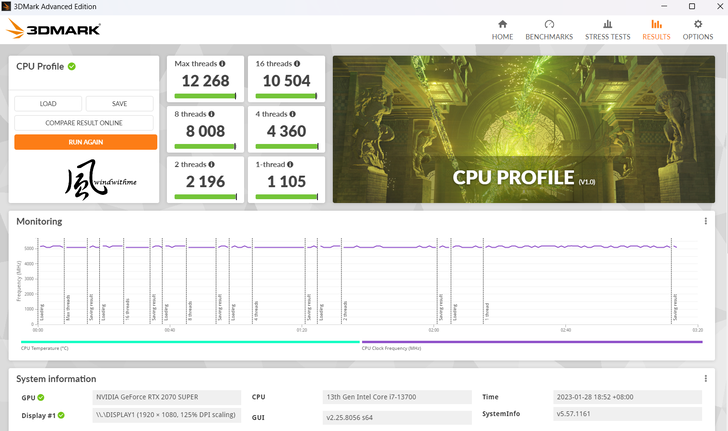
Task: Click info icon beside 1-thread
Action: [x=290, y=164]
